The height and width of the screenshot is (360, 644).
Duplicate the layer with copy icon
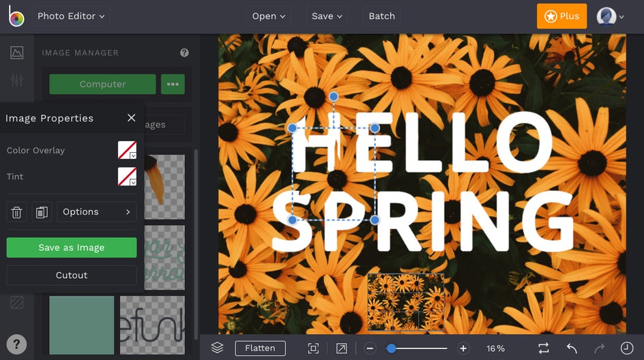coord(42,212)
